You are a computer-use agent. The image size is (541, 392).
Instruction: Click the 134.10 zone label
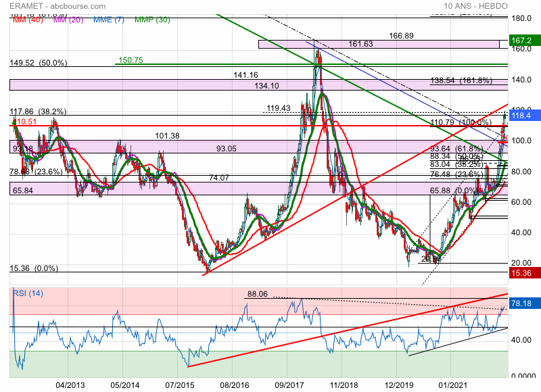266,86
